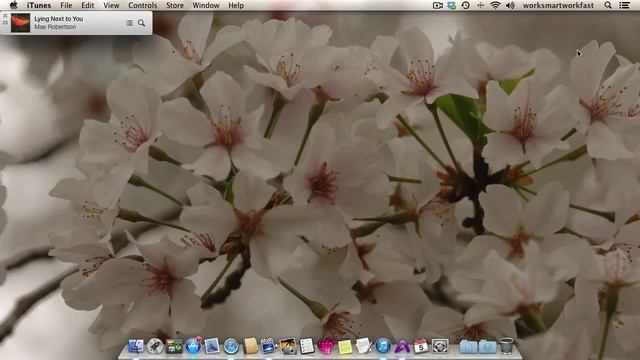Open the View menu
Screen dimensions: 640x360
(x=111, y=5)
